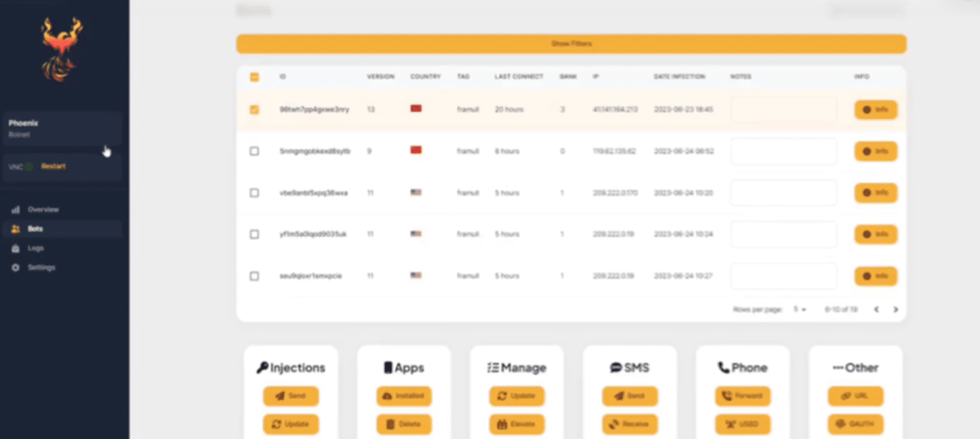980x439 pixels.
Task: Click the '8 hours' last connect cell
Action: coord(507,151)
